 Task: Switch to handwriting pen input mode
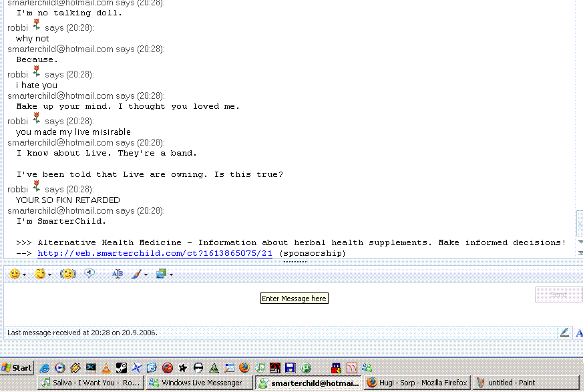(564, 333)
